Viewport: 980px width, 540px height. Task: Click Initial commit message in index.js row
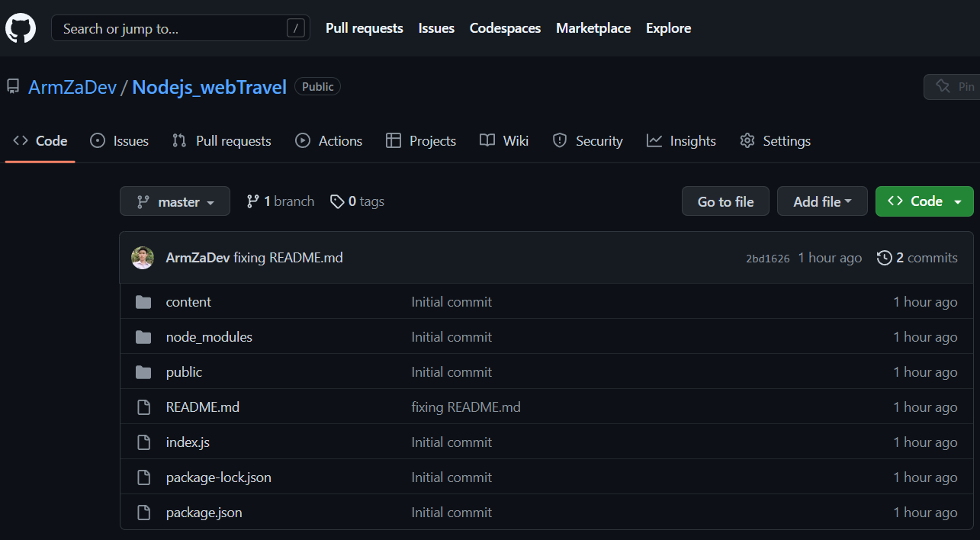tap(451, 442)
